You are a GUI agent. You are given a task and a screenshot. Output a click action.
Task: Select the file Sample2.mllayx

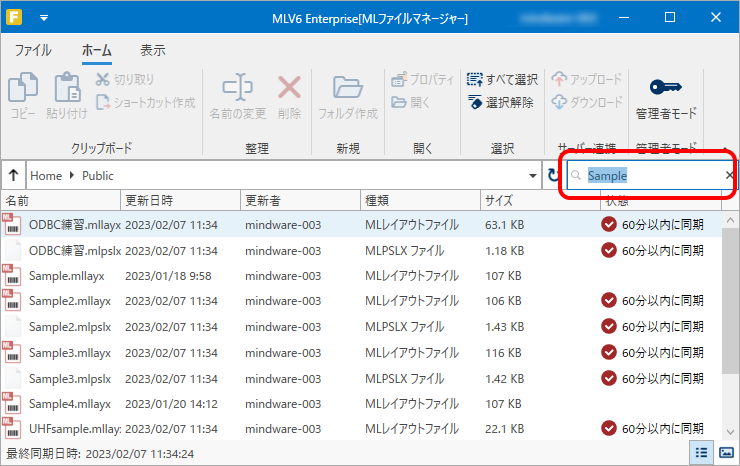[x=361, y=301]
